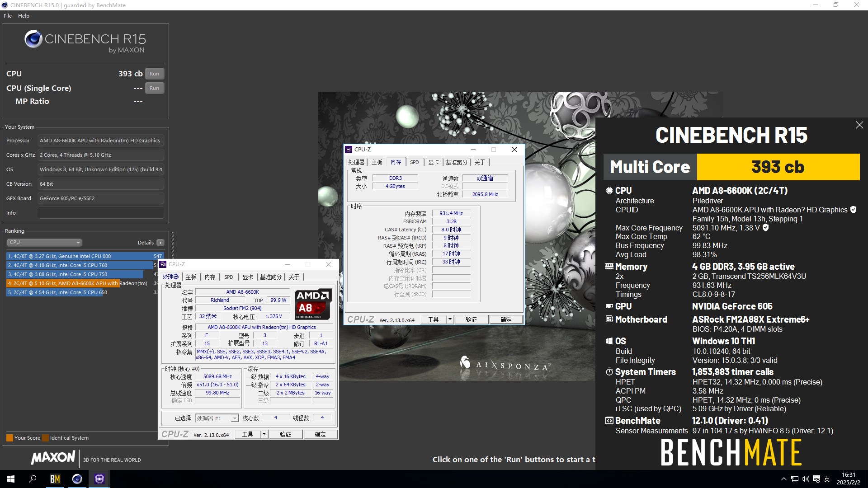Click the Identical System color swatch
This screenshot has width=868, height=488.
click(45, 438)
